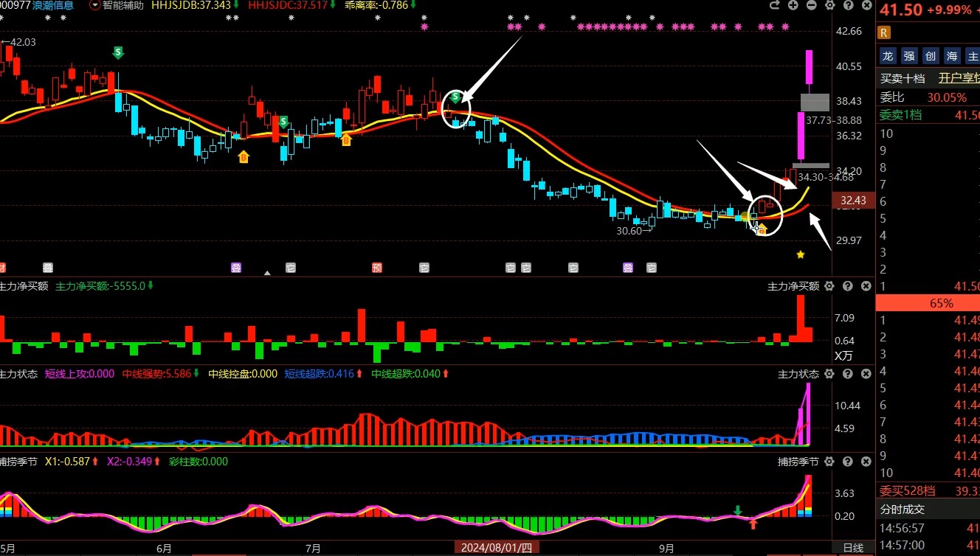Select the 日线 period tab
The height and width of the screenshot is (556, 980).
pyautogui.click(x=853, y=548)
